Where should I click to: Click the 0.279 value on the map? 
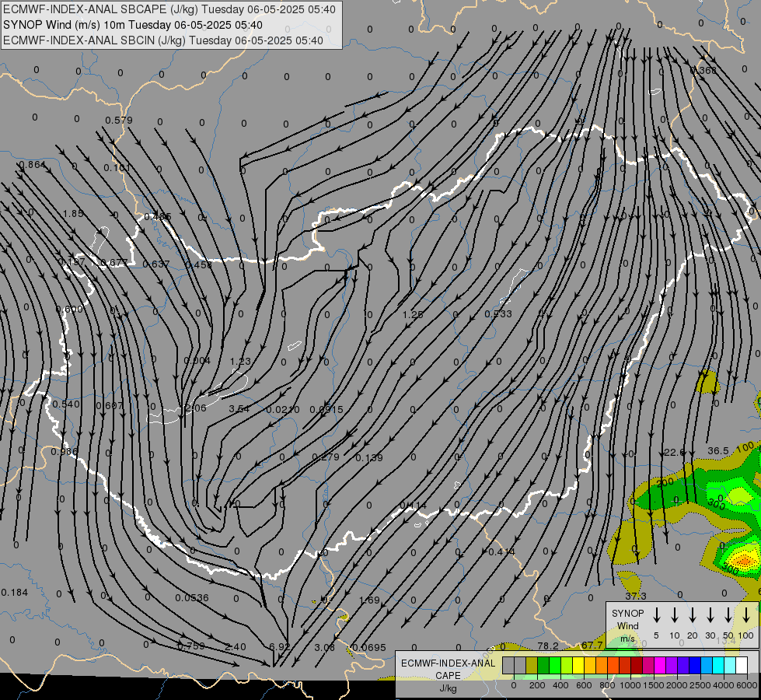[x=326, y=457]
